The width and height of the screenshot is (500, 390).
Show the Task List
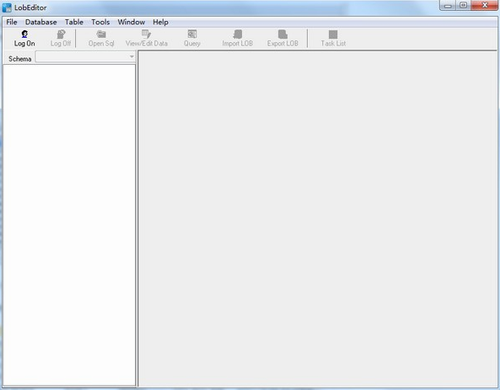[x=333, y=38]
